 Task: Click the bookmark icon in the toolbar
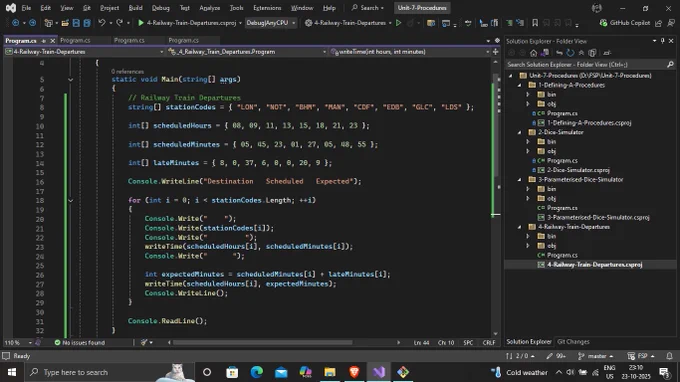(535, 23)
